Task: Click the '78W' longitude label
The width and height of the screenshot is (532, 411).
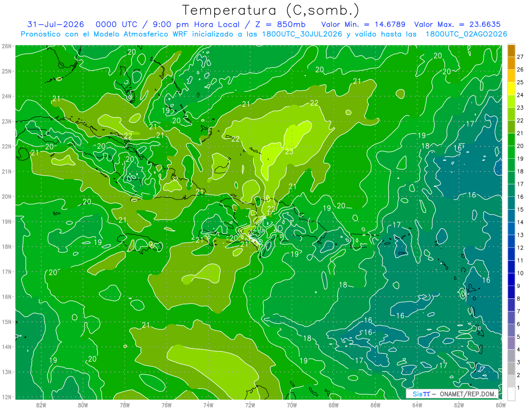Action: click(x=125, y=405)
